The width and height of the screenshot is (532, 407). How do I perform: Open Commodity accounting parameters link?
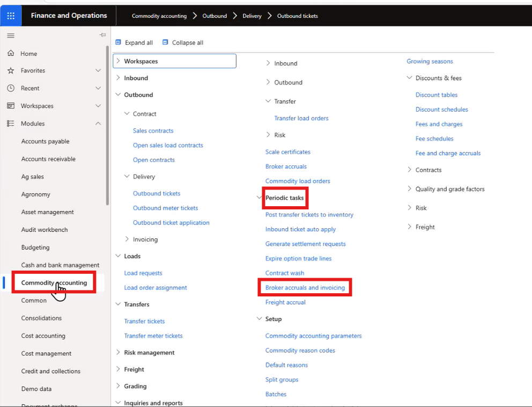314,336
